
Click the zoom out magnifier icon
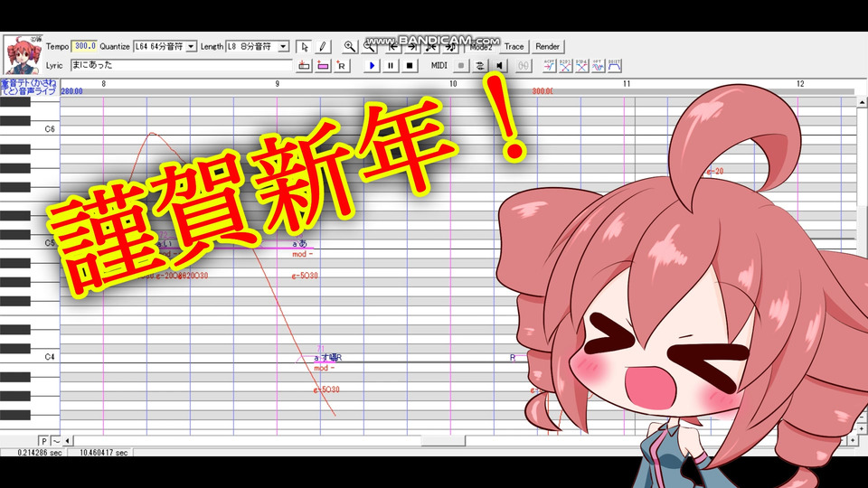369,47
